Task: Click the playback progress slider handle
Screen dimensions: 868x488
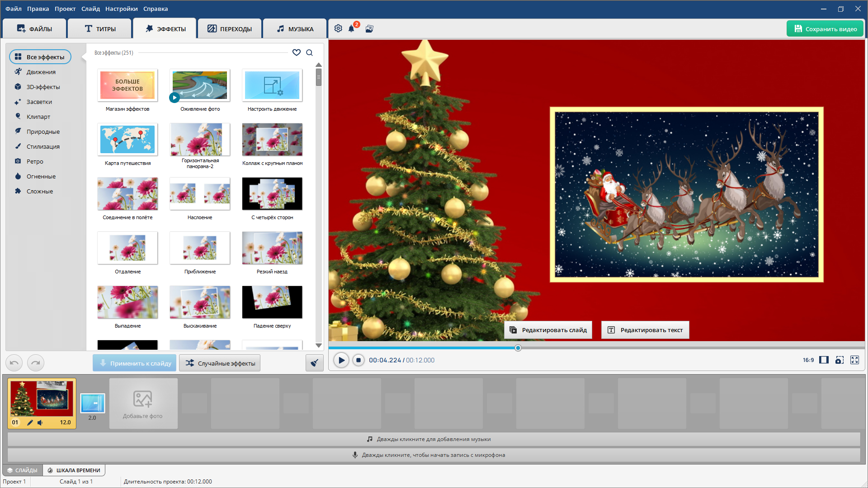Action: tap(518, 348)
